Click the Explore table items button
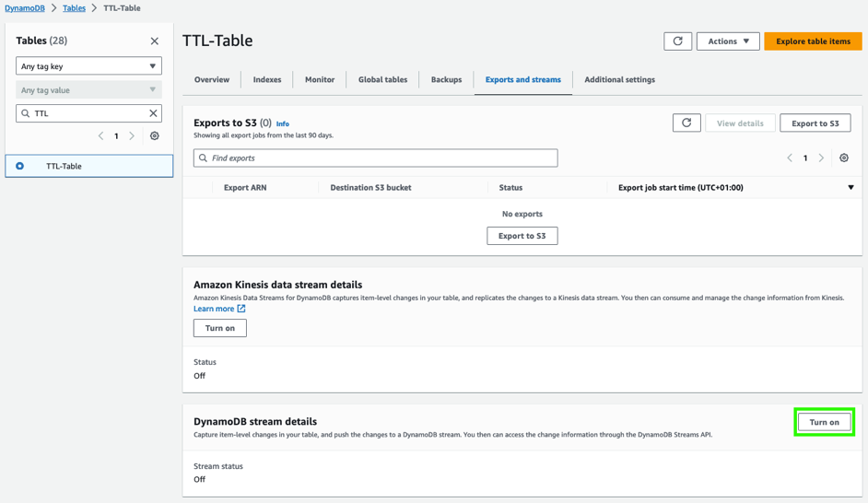Screen dimensions: 868x503 pyautogui.click(x=813, y=41)
